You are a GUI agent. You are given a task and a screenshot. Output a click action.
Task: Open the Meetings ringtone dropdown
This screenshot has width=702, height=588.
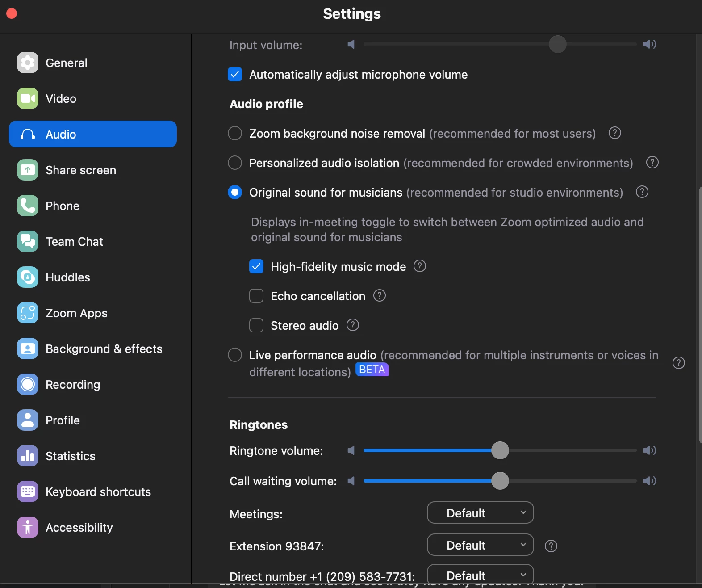(x=481, y=512)
